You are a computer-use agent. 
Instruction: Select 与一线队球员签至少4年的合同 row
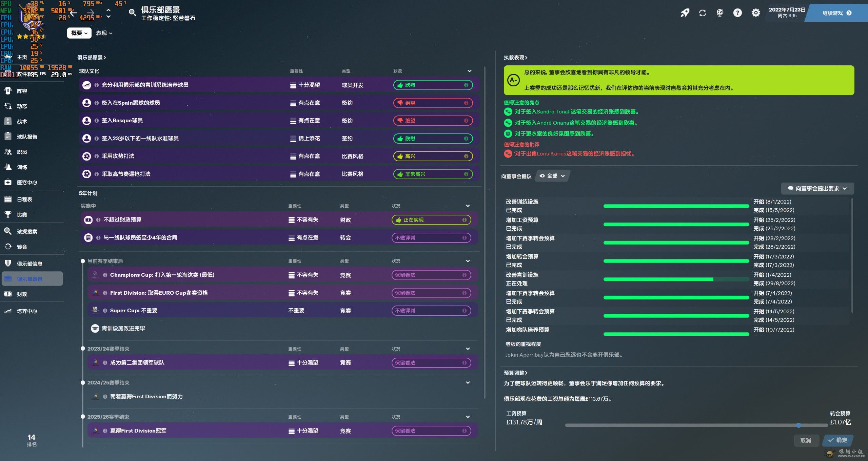[279, 238]
